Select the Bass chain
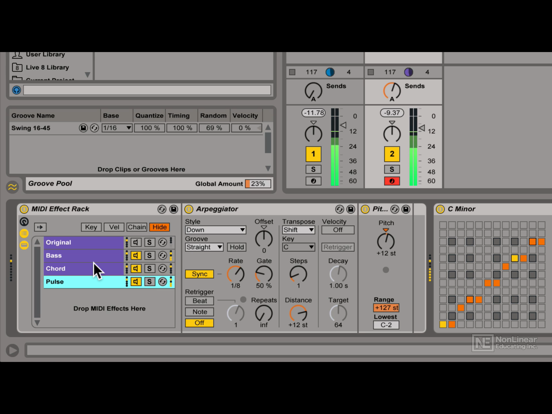 (x=84, y=255)
